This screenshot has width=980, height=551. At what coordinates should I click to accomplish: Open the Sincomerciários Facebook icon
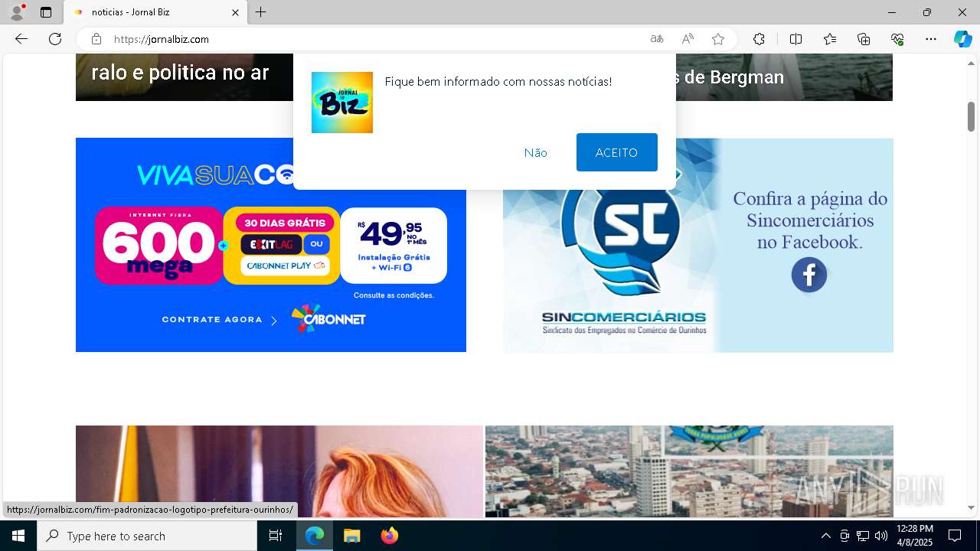[x=809, y=275]
